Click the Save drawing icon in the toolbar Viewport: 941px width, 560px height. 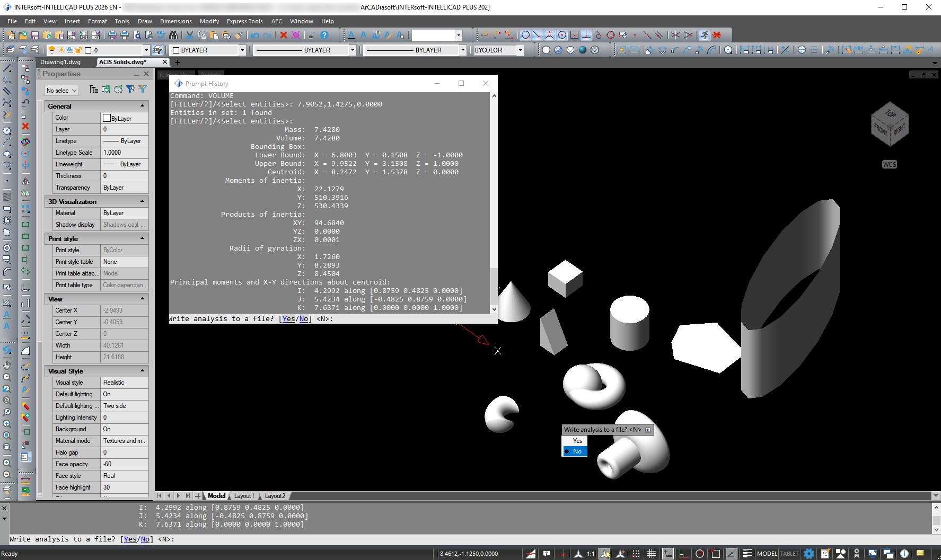[x=35, y=35]
